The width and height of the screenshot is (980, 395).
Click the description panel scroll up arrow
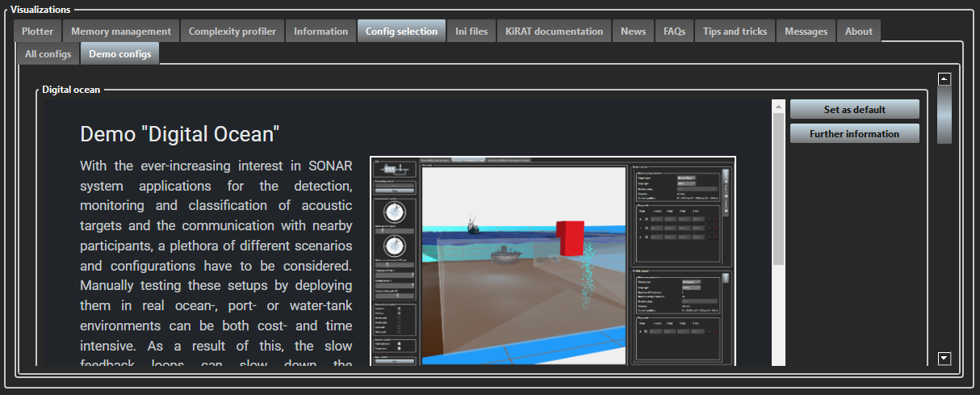point(779,106)
